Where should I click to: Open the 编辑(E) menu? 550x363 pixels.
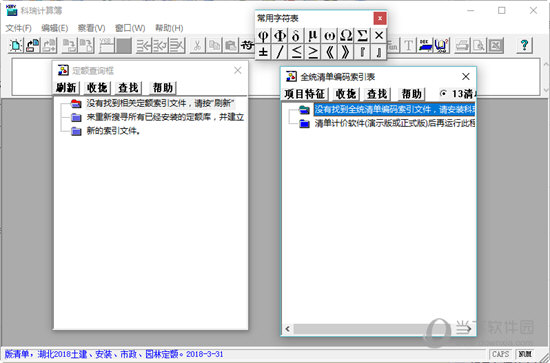[x=54, y=28]
